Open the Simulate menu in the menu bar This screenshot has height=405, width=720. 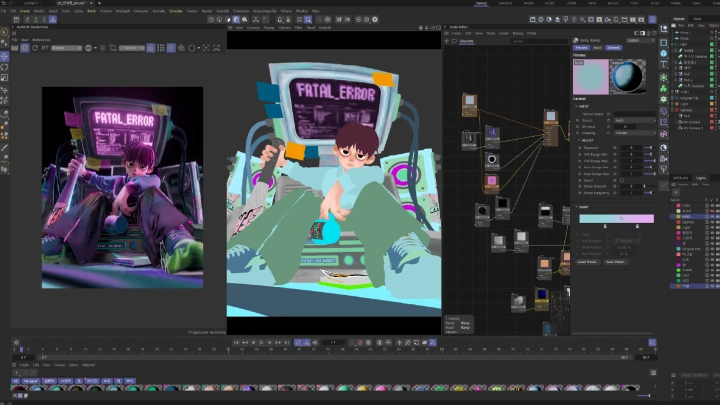pyautogui.click(x=174, y=11)
